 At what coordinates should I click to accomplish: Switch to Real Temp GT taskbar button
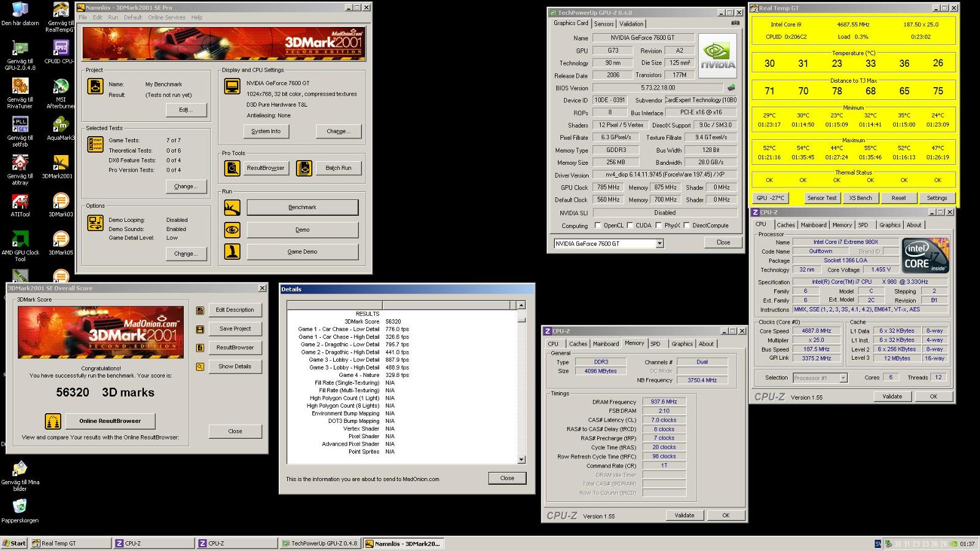click(x=70, y=544)
